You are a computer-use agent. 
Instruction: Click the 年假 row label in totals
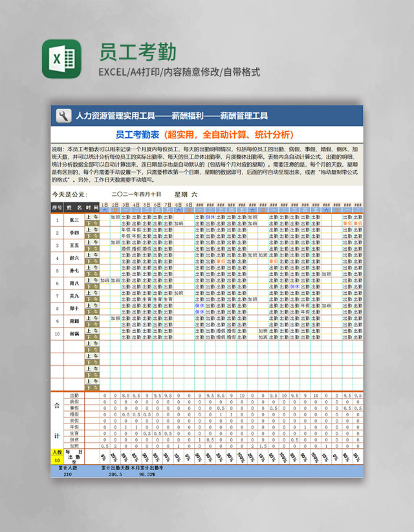74,427
